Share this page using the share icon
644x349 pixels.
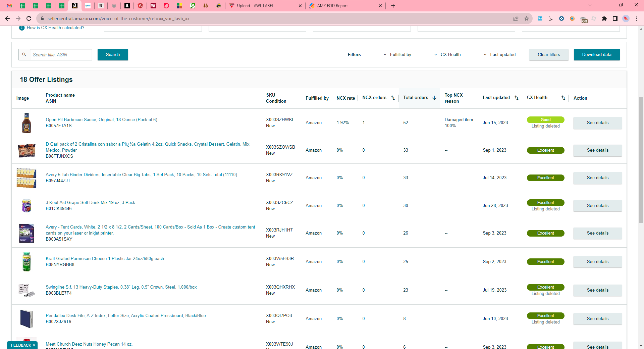point(516,18)
